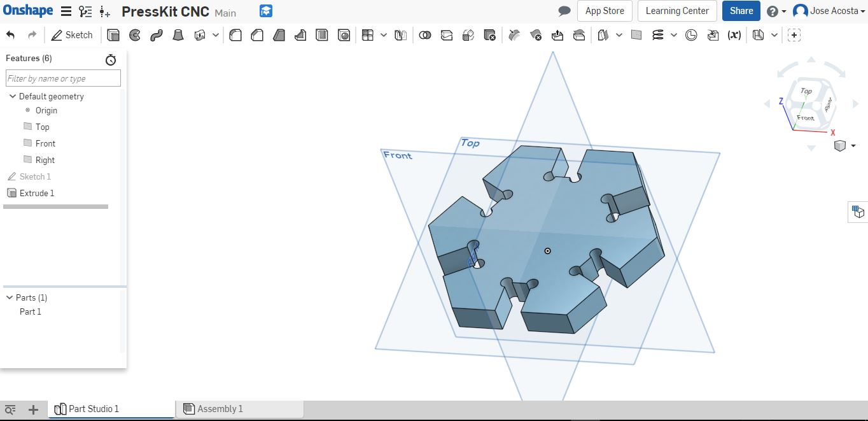Select the Chamfer tool
Viewport: 868px width, 421px height.
[x=257, y=35]
